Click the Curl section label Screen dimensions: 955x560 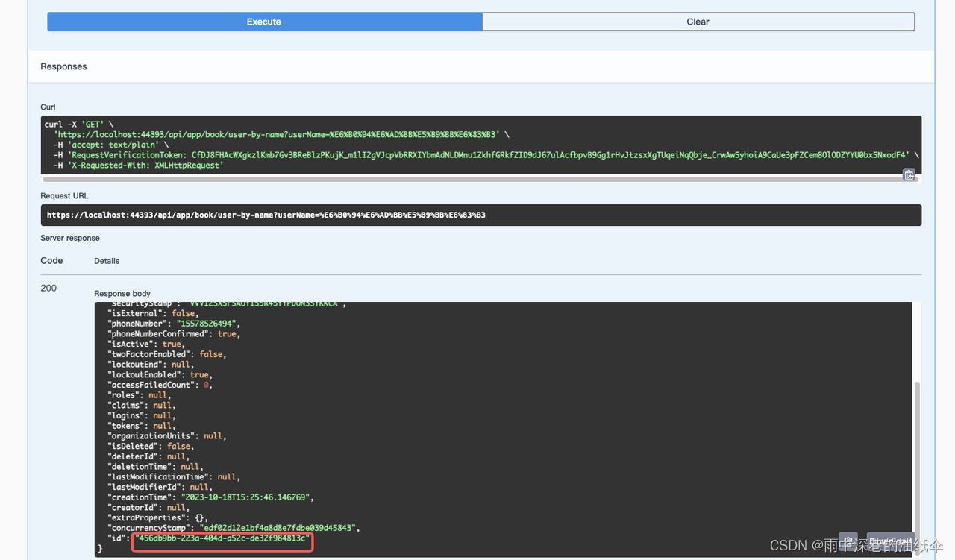click(x=48, y=107)
